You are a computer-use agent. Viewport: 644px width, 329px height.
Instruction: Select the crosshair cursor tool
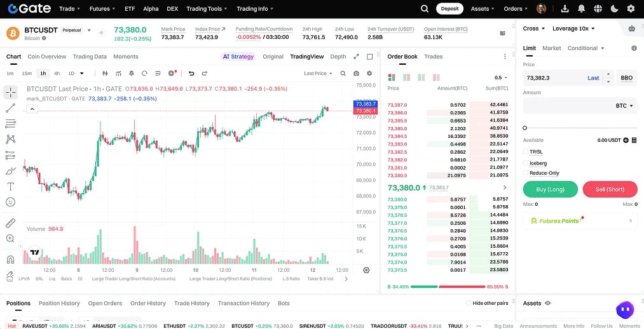(x=11, y=92)
